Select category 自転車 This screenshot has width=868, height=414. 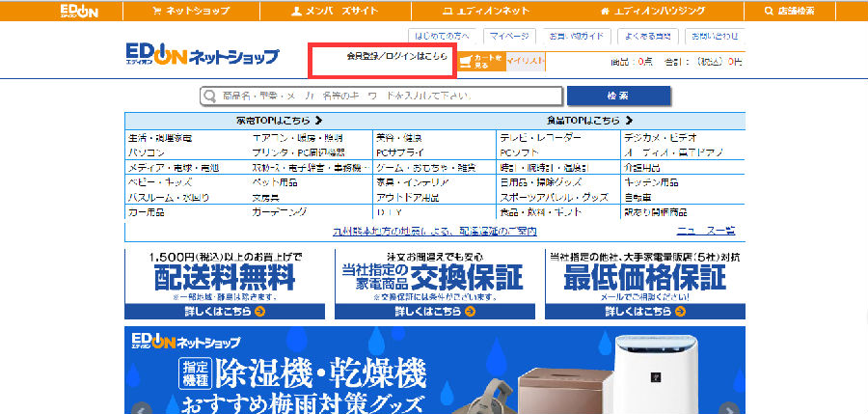tap(637, 197)
